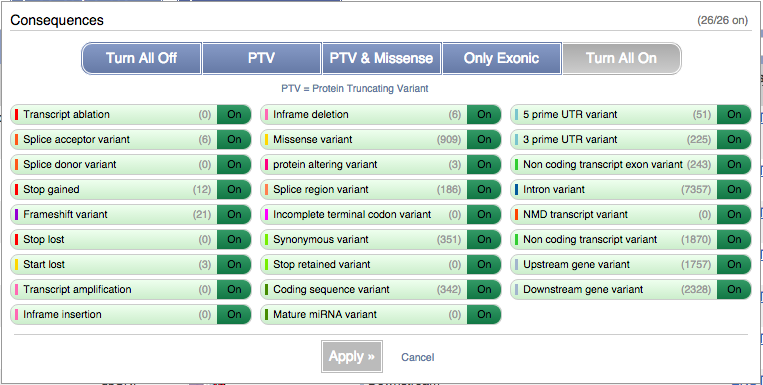The width and height of the screenshot is (763, 385).
Task: Cancel the Consequences dialog
Action: [x=418, y=357]
